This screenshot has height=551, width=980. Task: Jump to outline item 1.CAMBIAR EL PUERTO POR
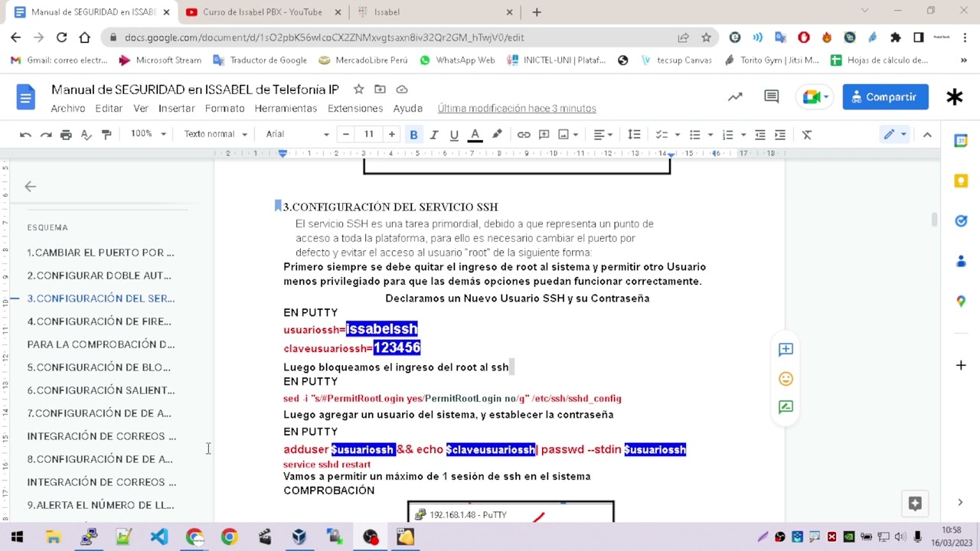(100, 253)
